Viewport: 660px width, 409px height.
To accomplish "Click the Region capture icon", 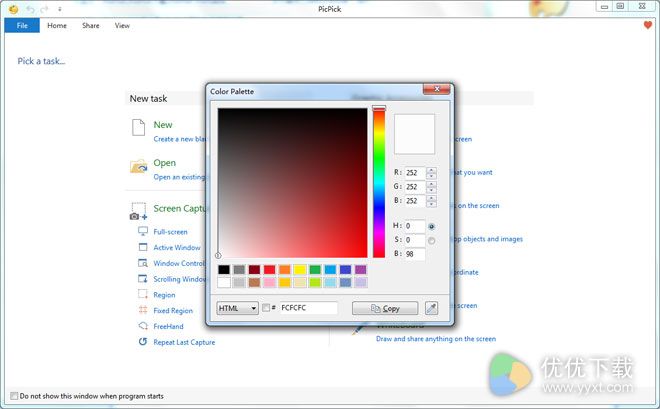I will tap(143, 294).
